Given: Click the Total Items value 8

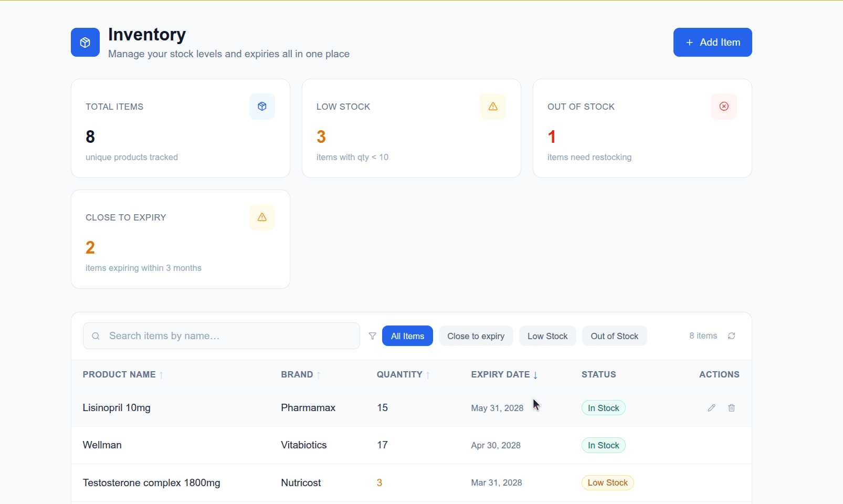Looking at the screenshot, I should coord(90,137).
